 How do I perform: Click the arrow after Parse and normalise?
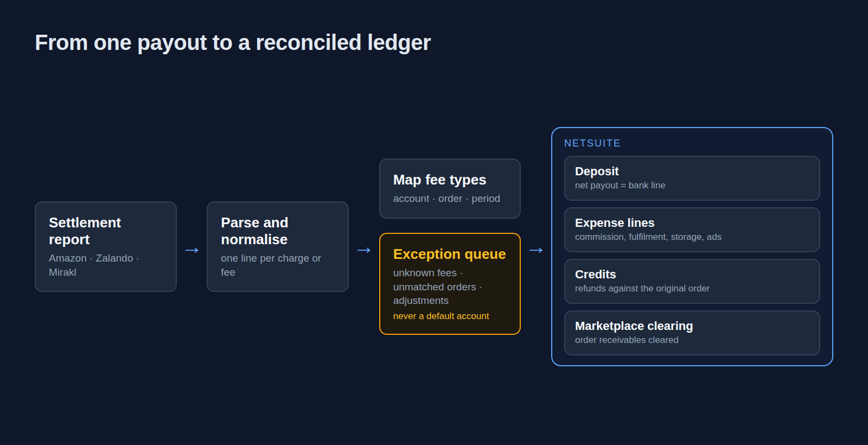[364, 250]
